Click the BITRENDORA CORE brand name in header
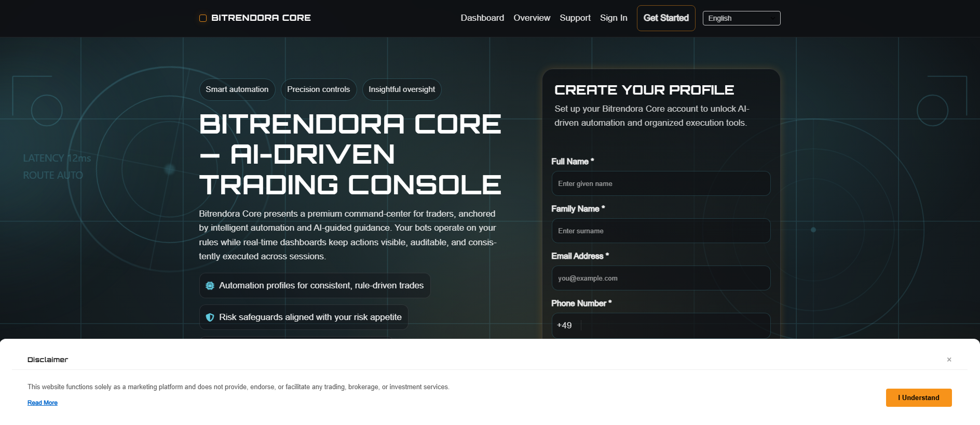This screenshot has height=425, width=980. (261, 18)
